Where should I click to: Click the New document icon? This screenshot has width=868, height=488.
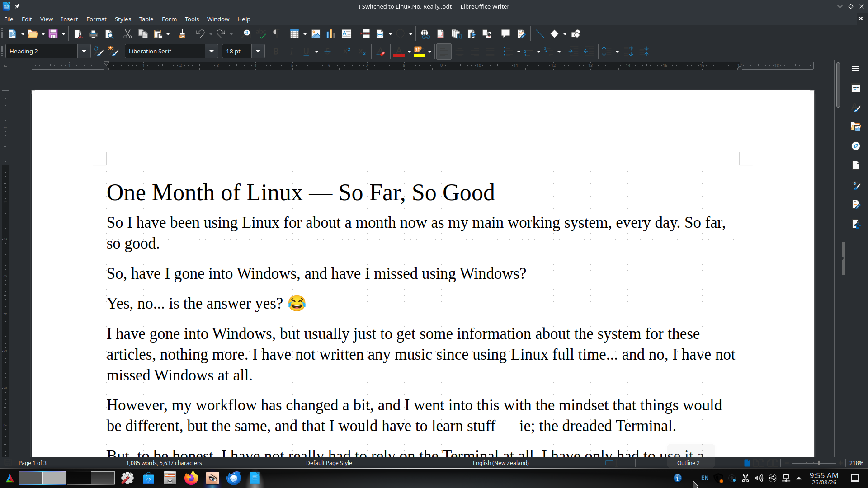click(12, 34)
